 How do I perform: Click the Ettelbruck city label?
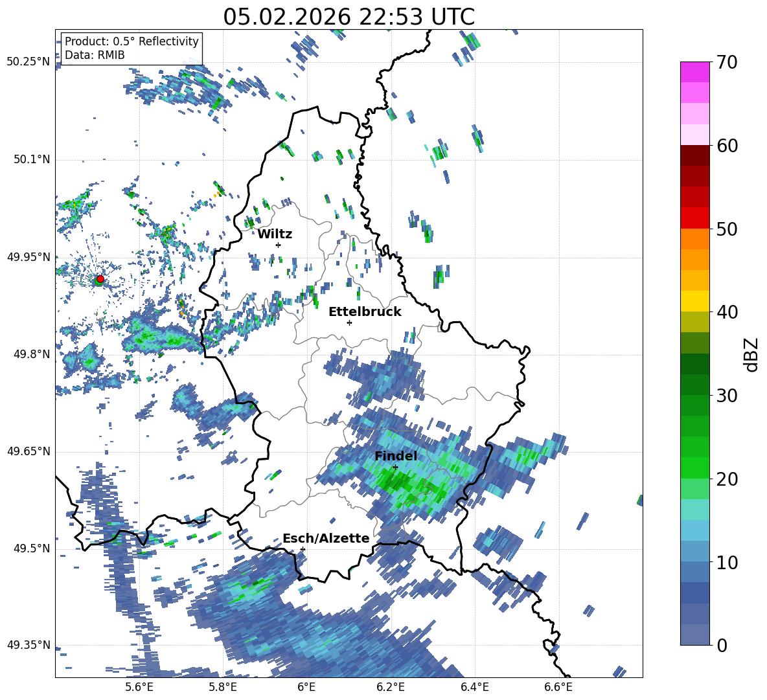(x=365, y=312)
